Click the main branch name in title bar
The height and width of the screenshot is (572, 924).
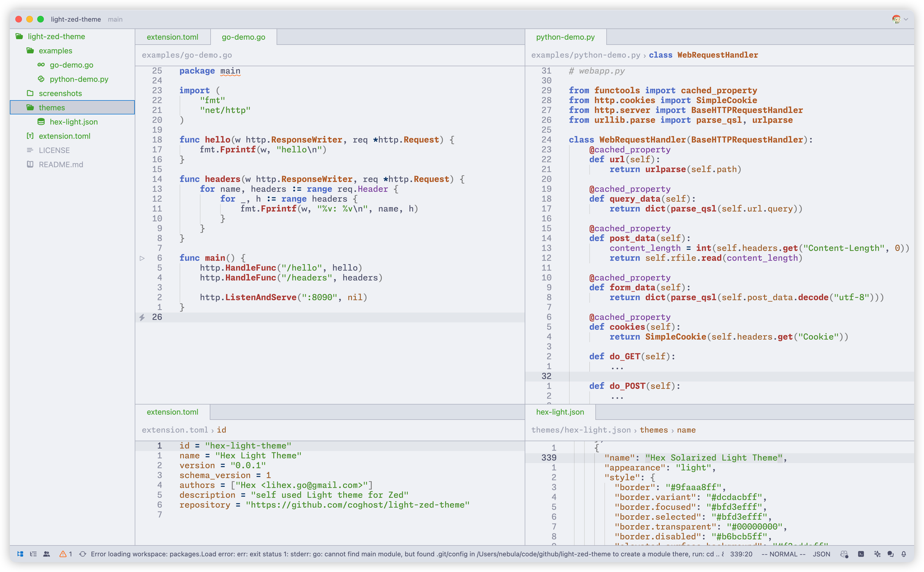coord(115,19)
